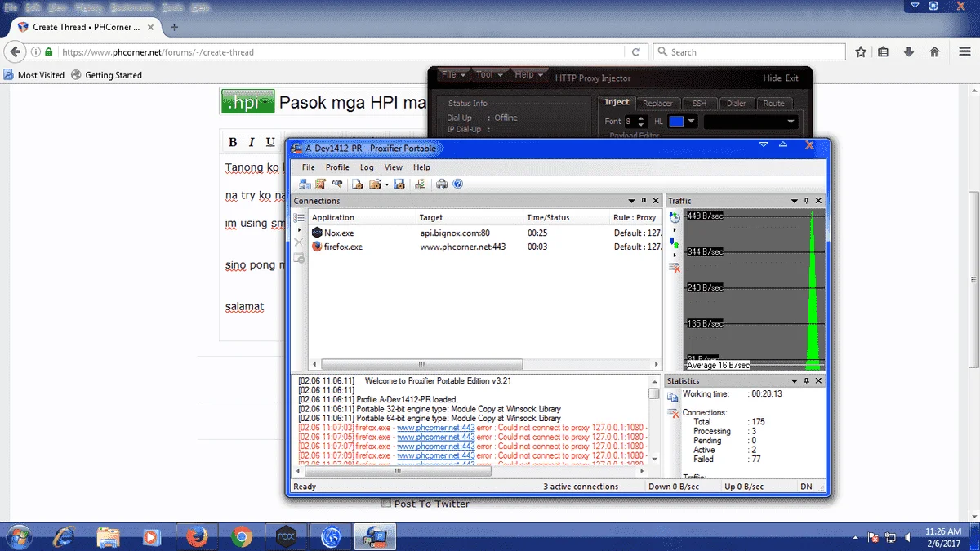Click Most Visited bookmark in Firefox
The height and width of the screenshot is (551, 980).
pos(34,75)
